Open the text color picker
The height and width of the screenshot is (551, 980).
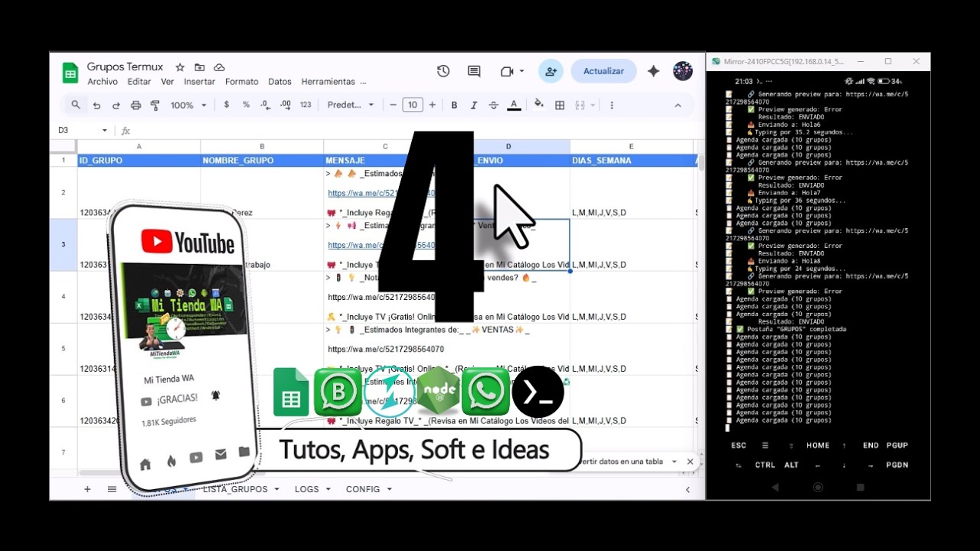(x=514, y=105)
